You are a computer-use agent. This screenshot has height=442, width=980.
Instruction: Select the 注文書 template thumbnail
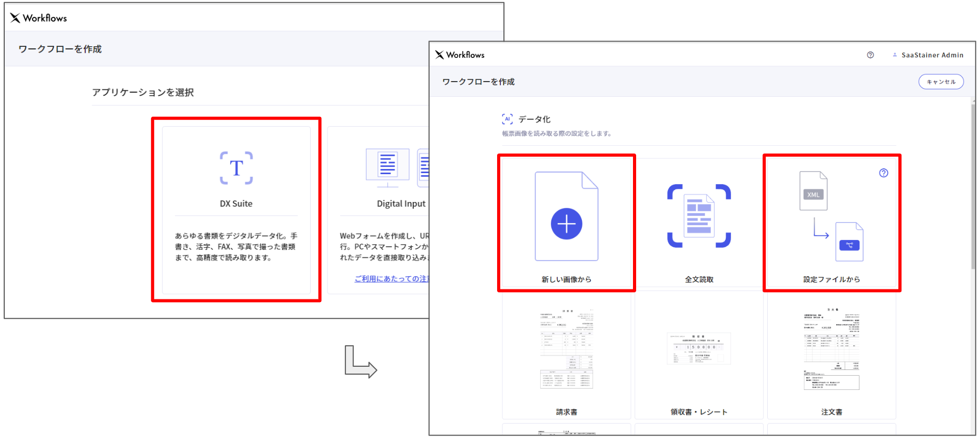831,349
